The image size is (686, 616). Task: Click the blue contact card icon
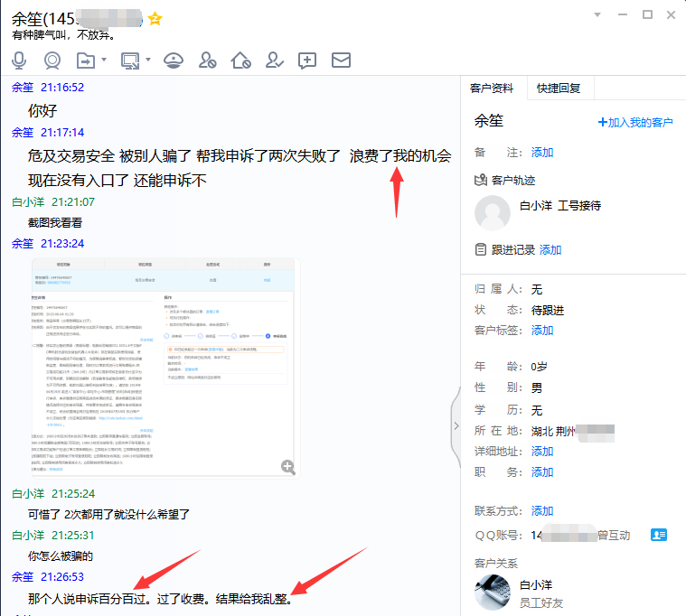tap(659, 535)
